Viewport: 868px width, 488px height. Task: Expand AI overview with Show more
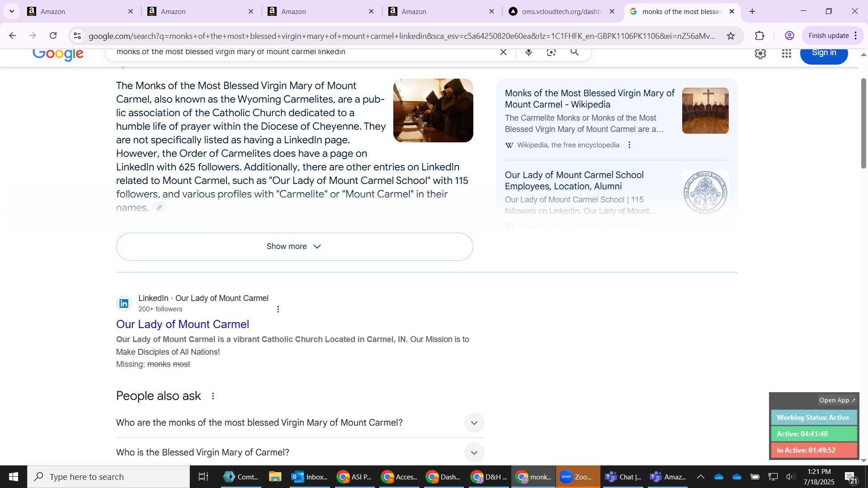[x=294, y=247]
